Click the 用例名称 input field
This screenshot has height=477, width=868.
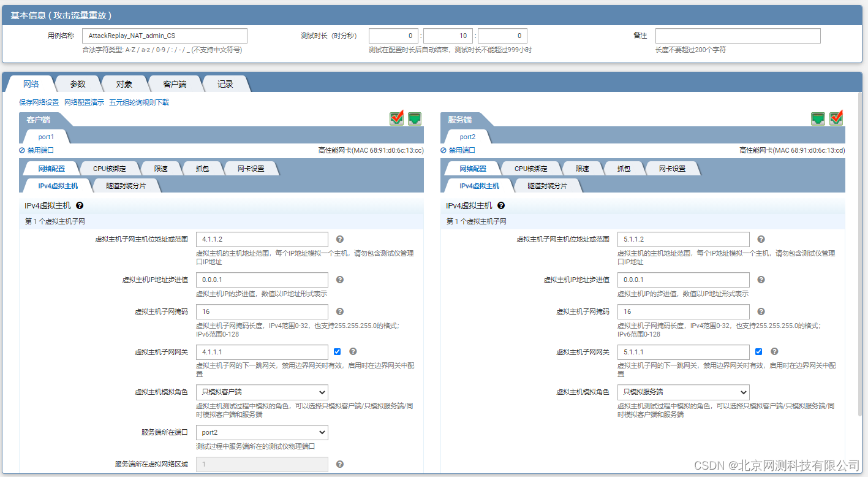[x=165, y=36]
